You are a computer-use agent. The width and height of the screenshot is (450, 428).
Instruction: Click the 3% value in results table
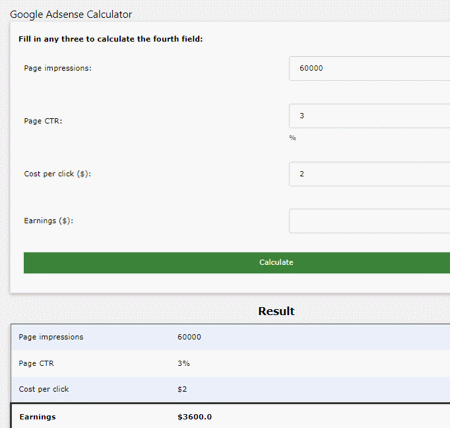pos(183,363)
